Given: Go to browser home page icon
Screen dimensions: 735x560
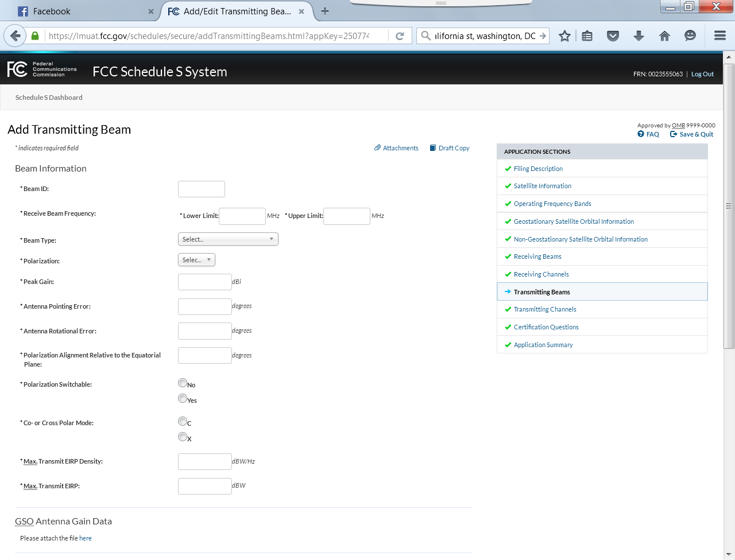Looking at the screenshot, I should [x=664, y=36].
